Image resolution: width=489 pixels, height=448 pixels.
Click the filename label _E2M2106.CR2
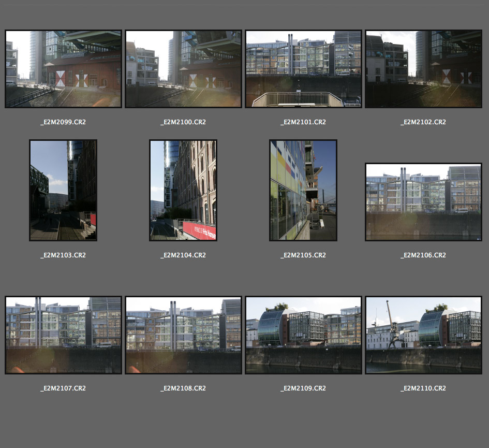[x=423, y=255]
